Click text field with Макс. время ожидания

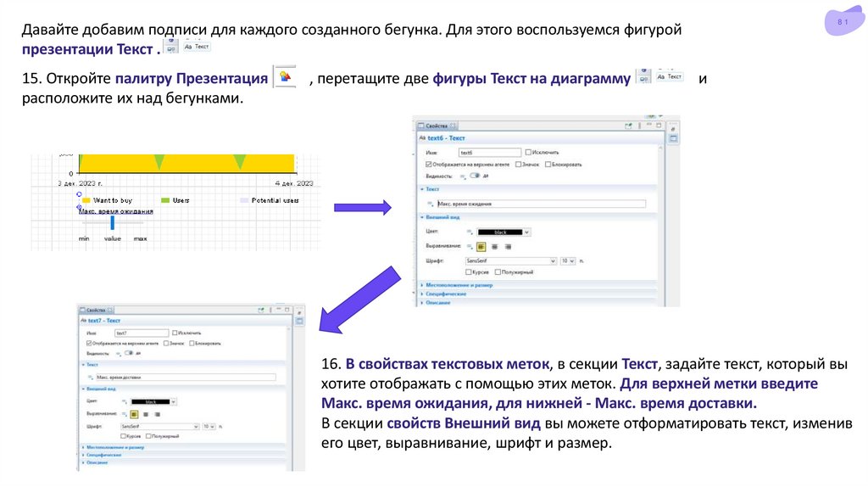pyautogui.click(x=542, y=204)
